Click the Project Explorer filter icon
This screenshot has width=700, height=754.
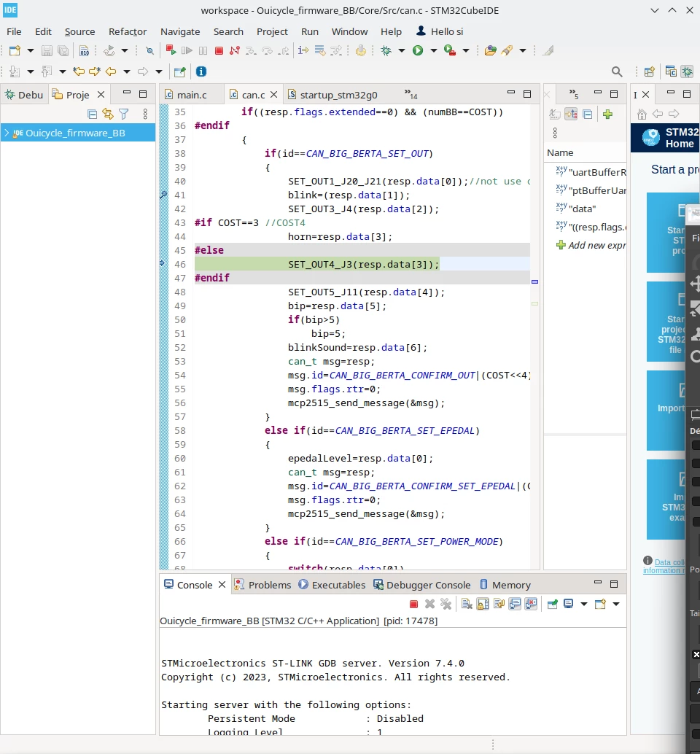124,114
